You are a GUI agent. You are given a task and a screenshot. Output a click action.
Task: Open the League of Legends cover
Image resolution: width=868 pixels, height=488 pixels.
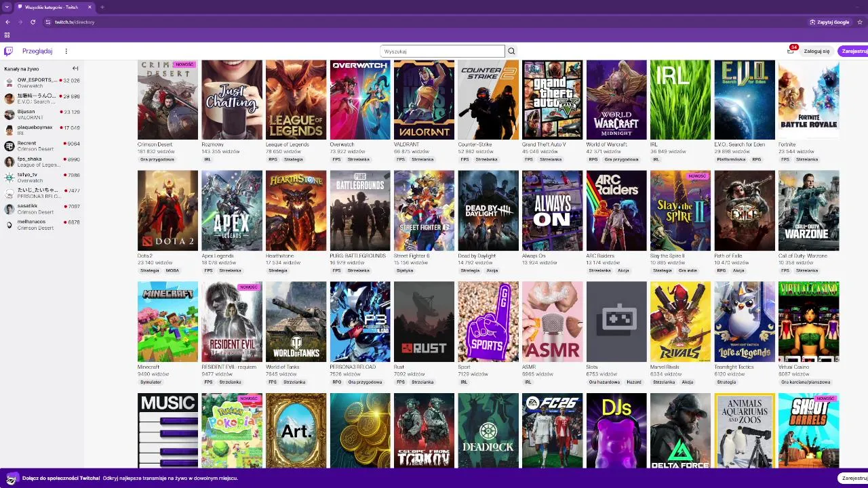click(x=296, y=100)
